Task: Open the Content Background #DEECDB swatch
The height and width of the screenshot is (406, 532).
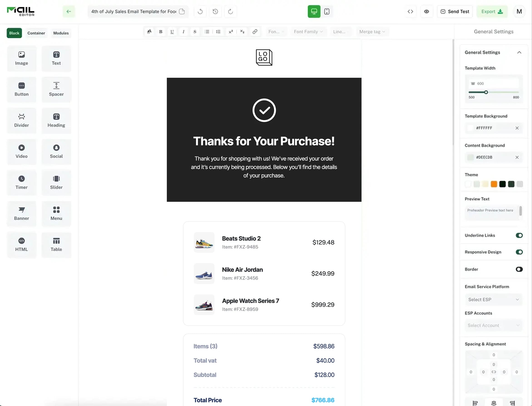Action: [470, 157]
